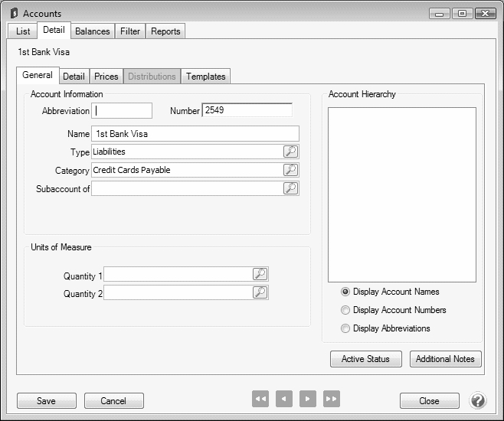Click the Subaccount of lookup magnifier
The height and width of the screenshot is (421, 504).
pyautogui.click(x=290, y=188)
